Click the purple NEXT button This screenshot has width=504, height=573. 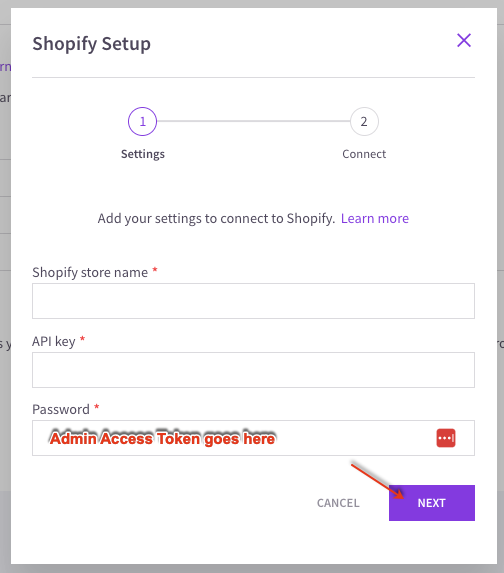coord(432,503)
